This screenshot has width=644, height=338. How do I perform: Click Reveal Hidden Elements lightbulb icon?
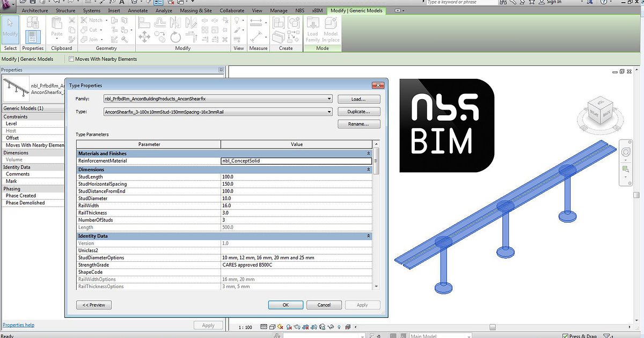pos(339,326)
